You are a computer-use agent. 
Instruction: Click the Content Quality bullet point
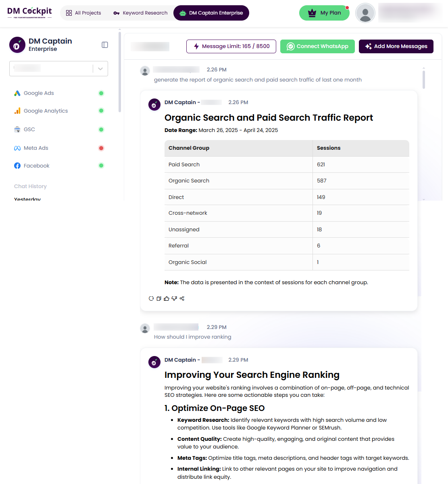click(x=286, y=443)
